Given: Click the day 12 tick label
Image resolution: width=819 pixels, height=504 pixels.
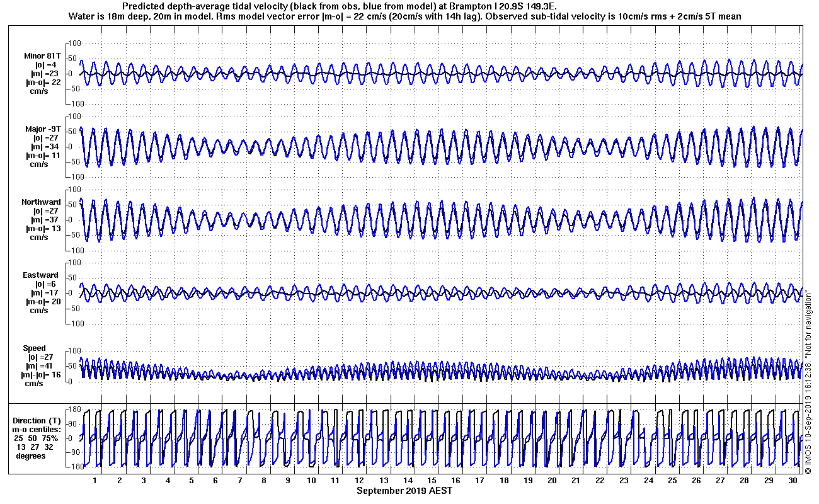Looking at the screenshot, I should pos(360,480).
